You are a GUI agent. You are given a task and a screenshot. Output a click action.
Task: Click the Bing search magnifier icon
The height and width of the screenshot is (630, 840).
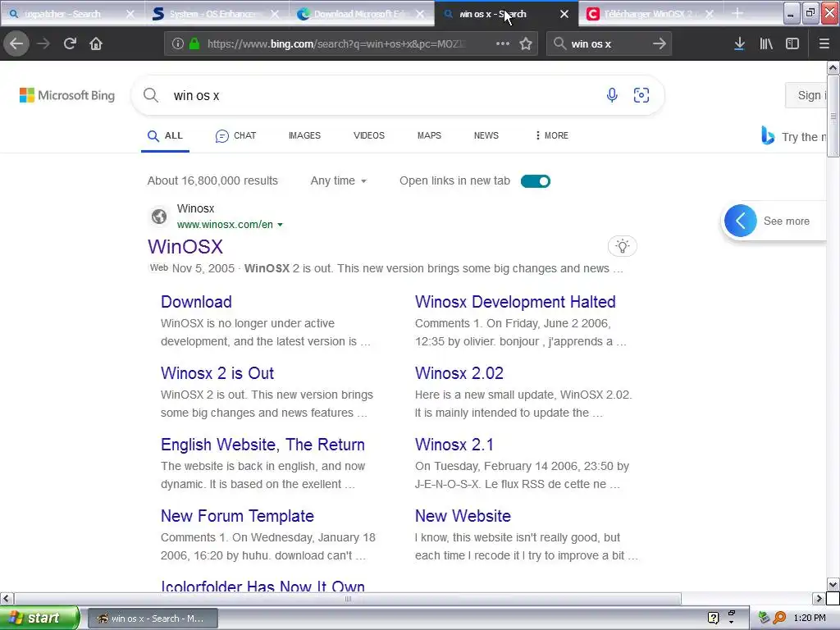(x=151, y=95)
